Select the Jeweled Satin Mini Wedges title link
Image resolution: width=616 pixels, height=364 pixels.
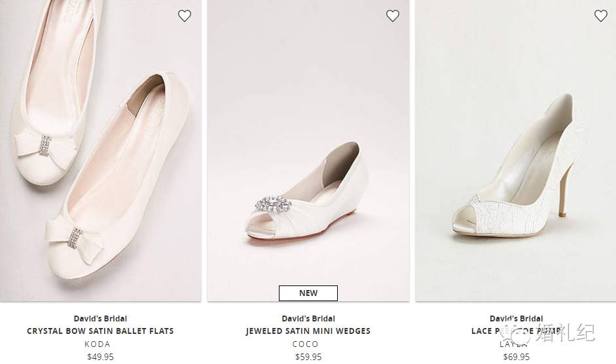tap(308, 331)
